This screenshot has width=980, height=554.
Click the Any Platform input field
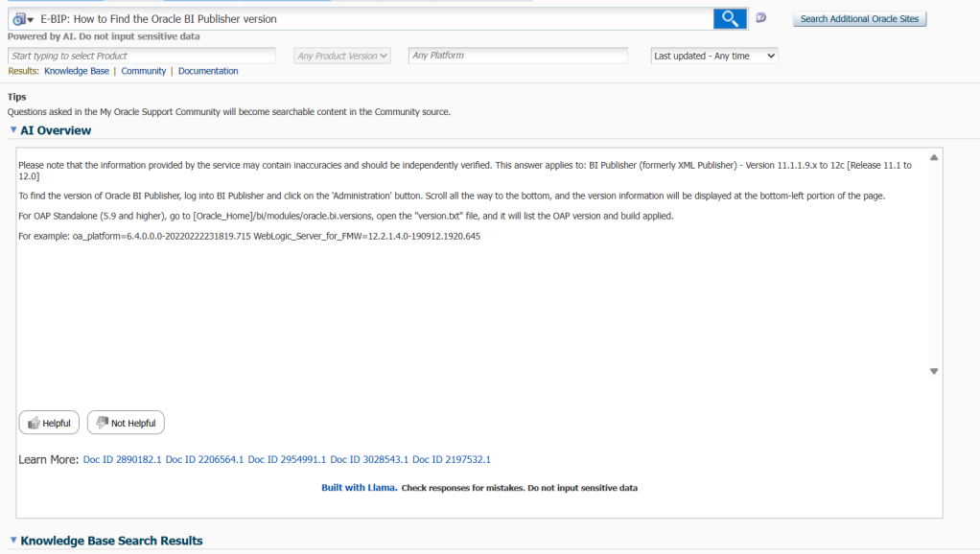518,56
